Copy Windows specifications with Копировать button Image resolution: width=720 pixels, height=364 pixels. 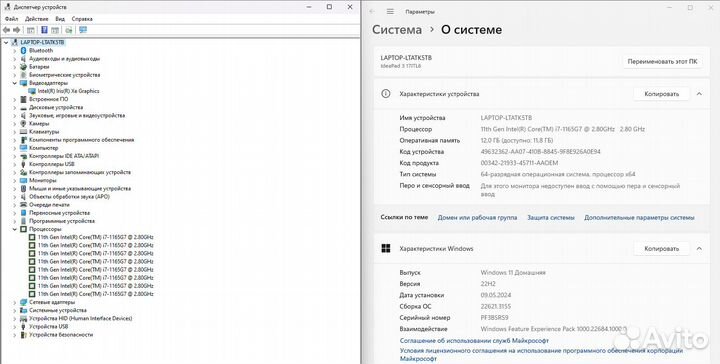click(x=661, y=248)
